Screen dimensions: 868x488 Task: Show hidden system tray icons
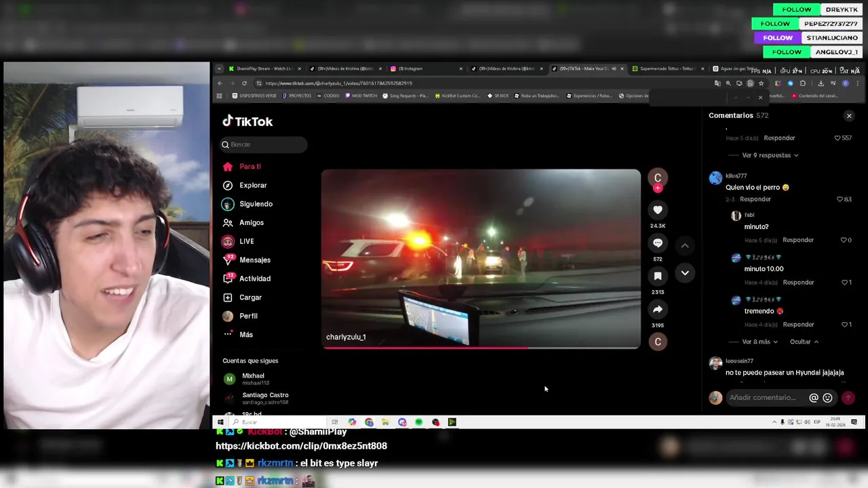(774, 422)
